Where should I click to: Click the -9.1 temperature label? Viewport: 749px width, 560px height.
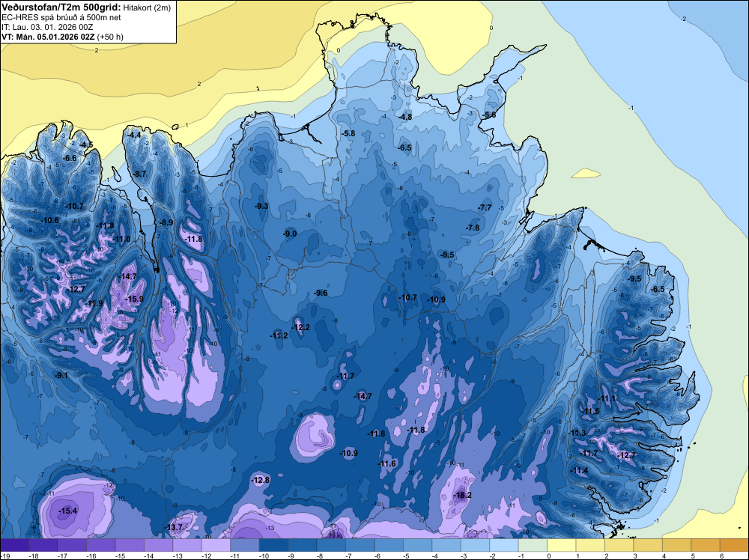[61, 375]
